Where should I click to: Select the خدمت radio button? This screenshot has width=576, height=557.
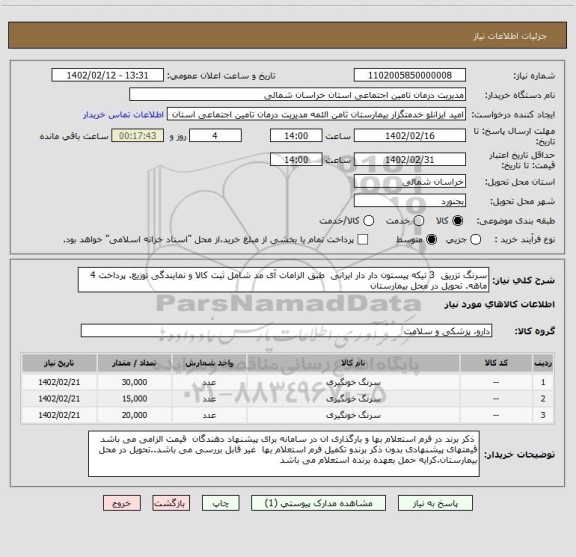[x=419, y=221]
